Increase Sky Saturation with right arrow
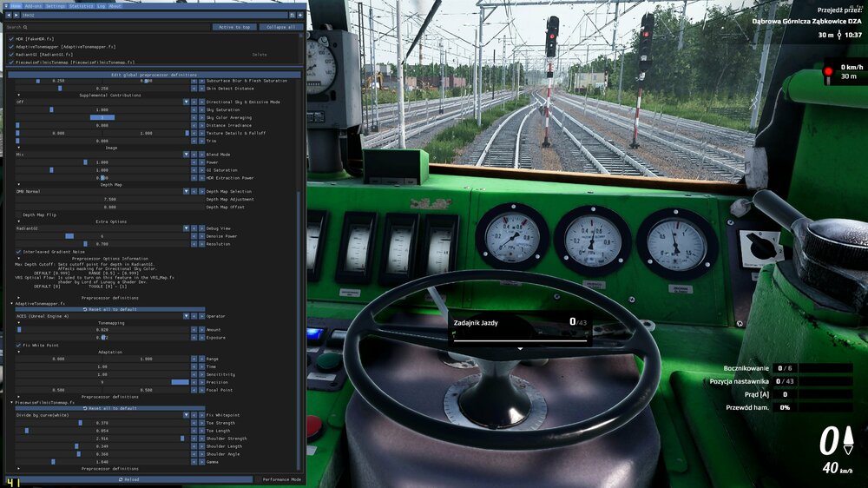Viewport: 868px width, 488px height. [201, 110]
